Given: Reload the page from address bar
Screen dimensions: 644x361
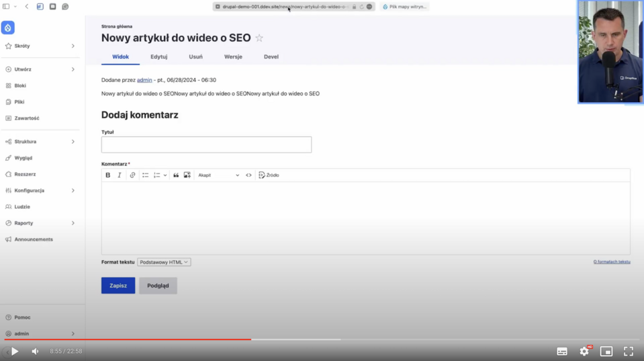Looking at the screenshot, I should click(361, 7).
